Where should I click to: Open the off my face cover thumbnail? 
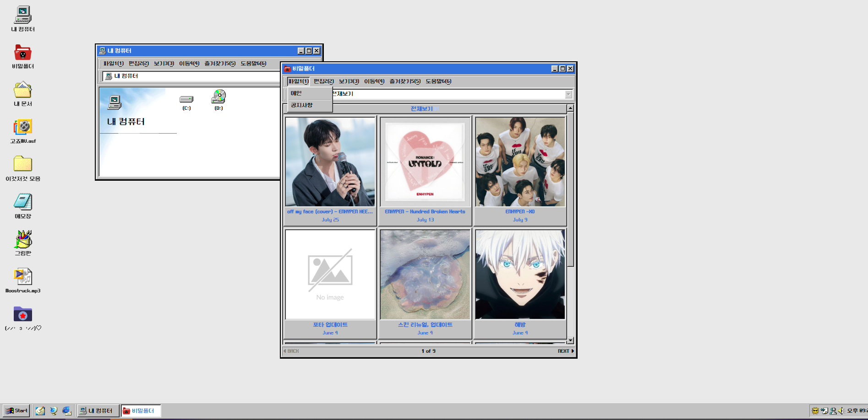[330, 162]
